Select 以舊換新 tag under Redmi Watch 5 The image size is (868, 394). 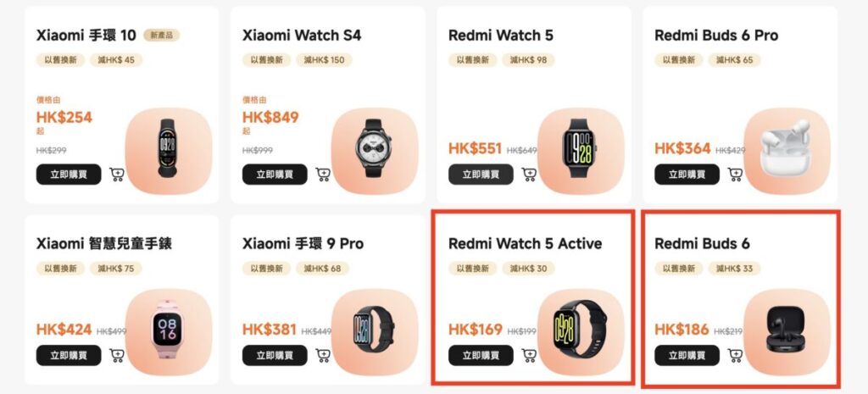[x=473, y=60]
